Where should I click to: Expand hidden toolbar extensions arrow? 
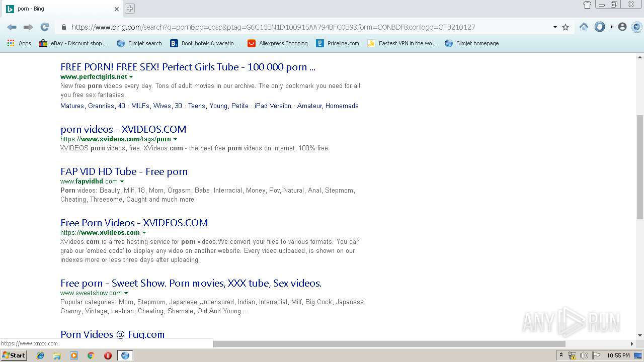pos(611,27)
